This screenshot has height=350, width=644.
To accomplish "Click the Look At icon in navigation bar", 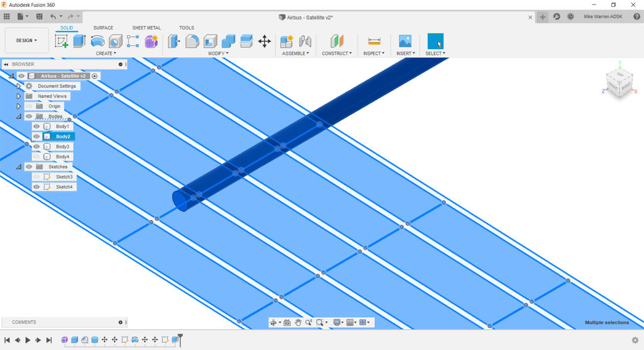I will (x=287, y=322).
